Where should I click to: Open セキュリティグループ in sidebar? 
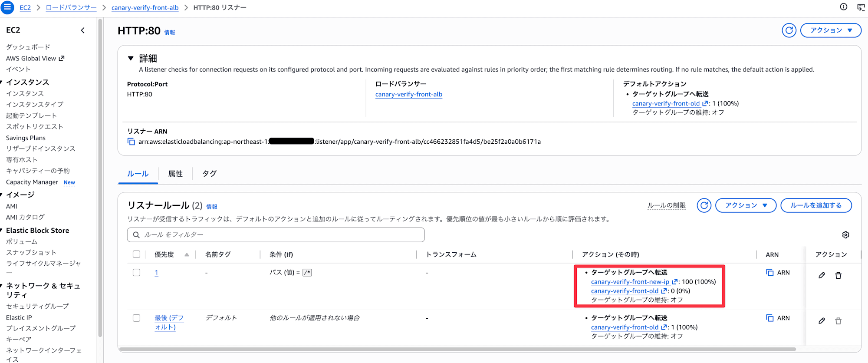37,306
